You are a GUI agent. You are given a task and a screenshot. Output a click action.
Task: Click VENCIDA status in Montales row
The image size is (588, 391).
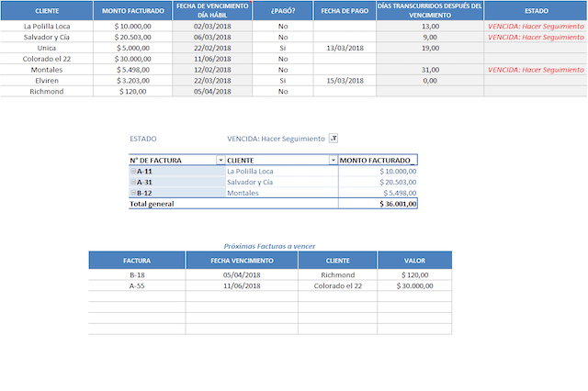(x=536, y=70)
